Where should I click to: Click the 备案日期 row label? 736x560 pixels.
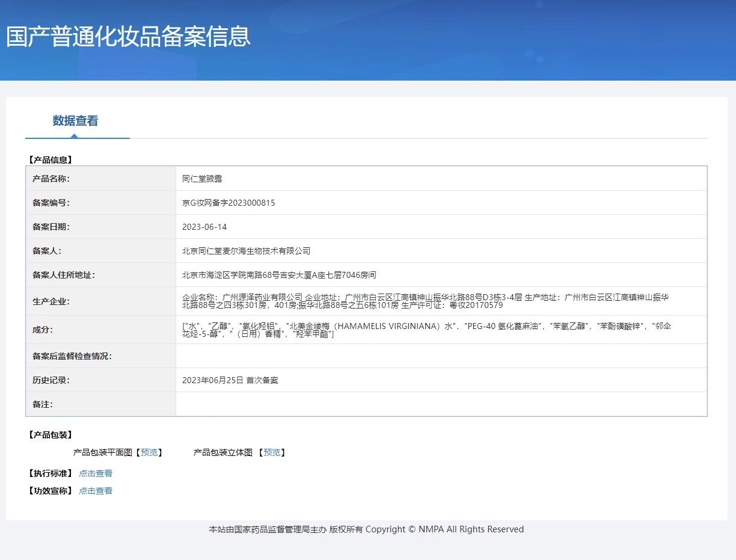pyautogui.click(x=51, y=227)
